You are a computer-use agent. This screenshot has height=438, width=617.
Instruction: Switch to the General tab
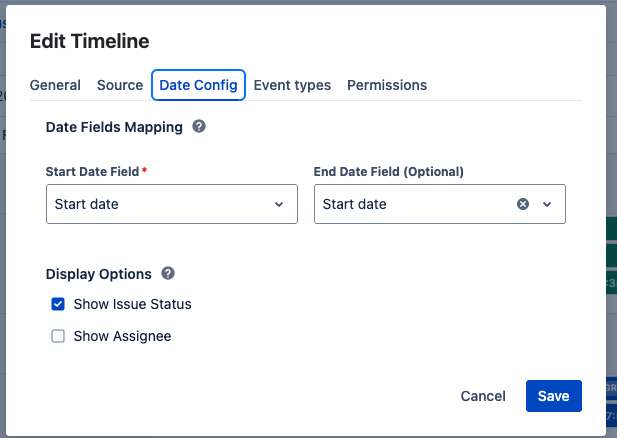pyautogui.click(x=55, y=85)
